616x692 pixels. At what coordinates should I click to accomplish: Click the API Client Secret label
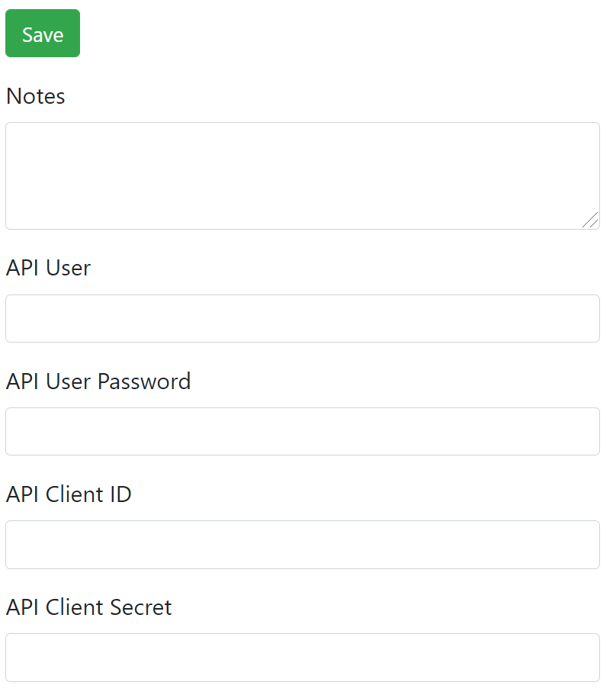88,607
